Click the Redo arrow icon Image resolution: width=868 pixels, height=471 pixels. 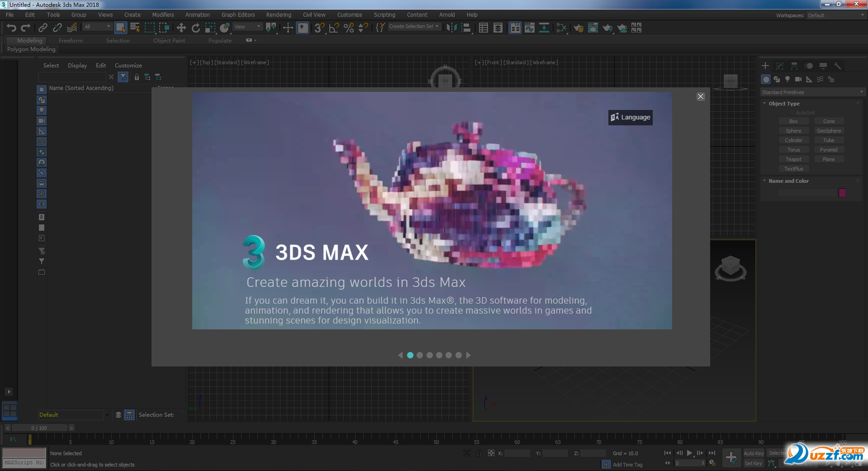[25, 28]
